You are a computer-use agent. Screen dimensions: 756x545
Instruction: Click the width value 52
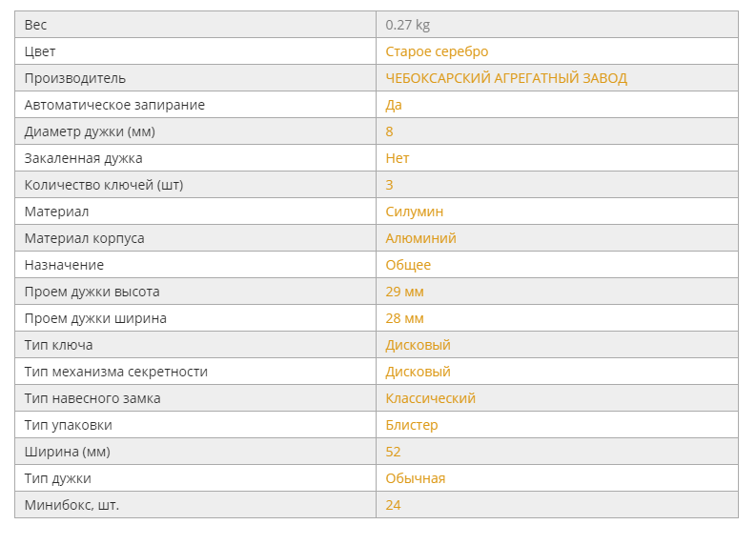click(x=393, y=452)
